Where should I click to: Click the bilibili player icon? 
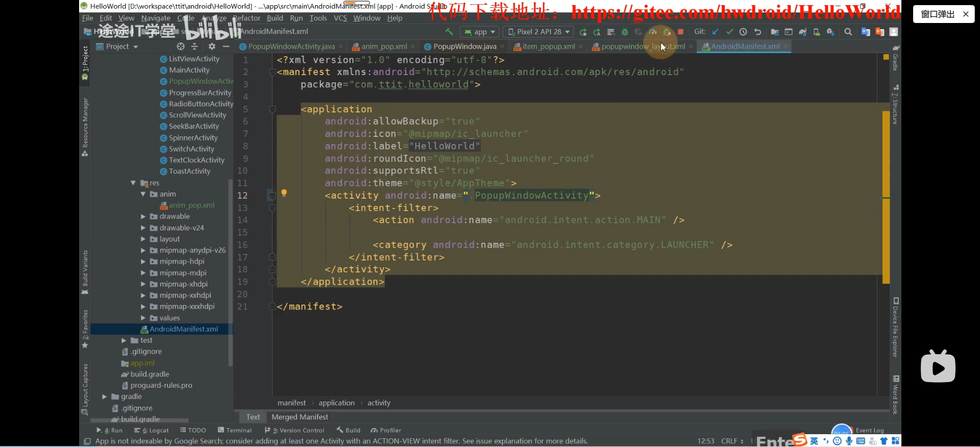click(x=938, y=366)
